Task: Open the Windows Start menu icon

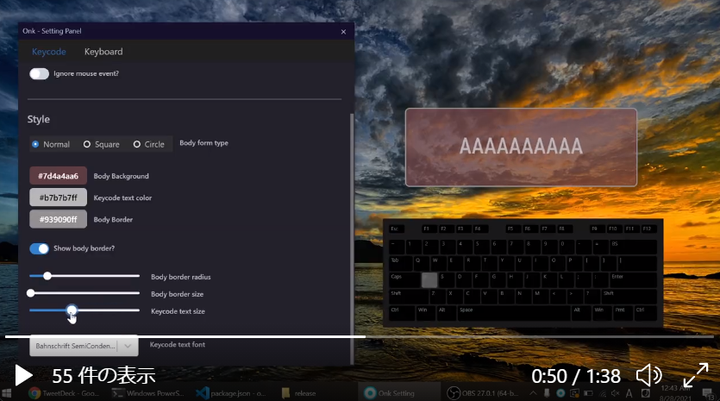Action: [6, 393]
